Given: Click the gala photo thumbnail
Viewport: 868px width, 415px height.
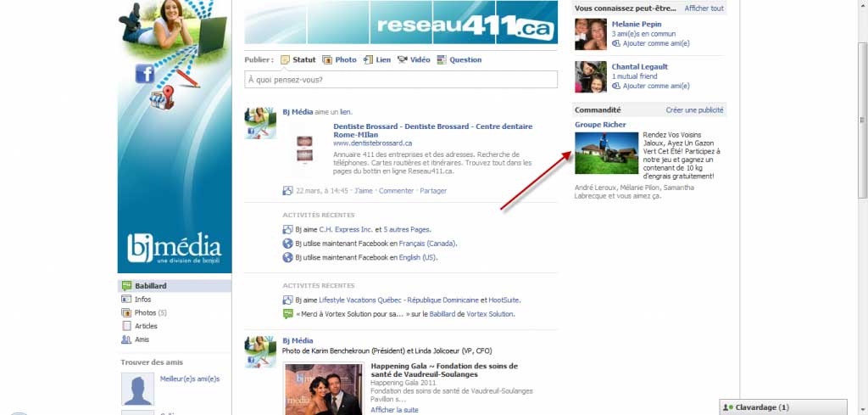Looking at the screenshot, I should pos(324,389).
